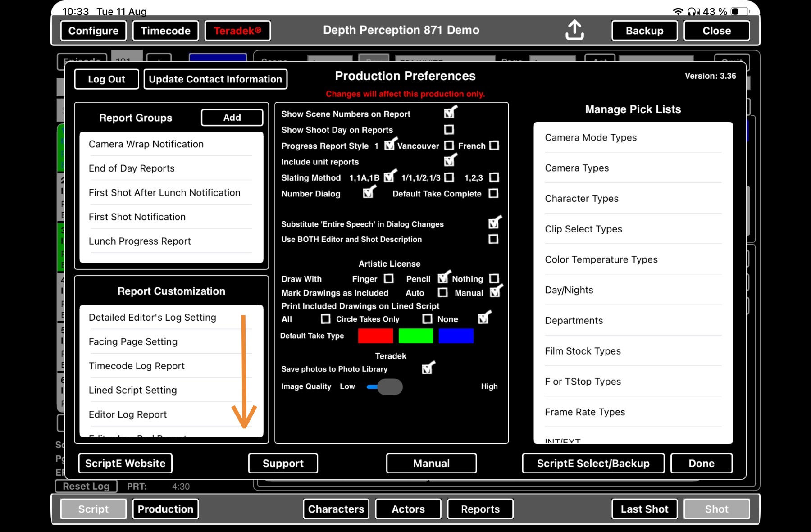The width and height of the screenshot is (811, 532).
Task: Open Day/Nights pick list
Action: click(633, 290)
